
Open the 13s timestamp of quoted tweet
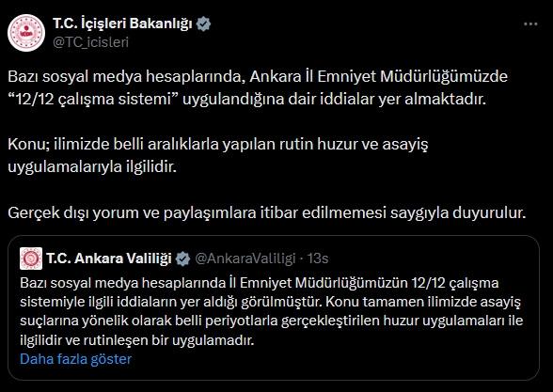(x=318, y=259)
